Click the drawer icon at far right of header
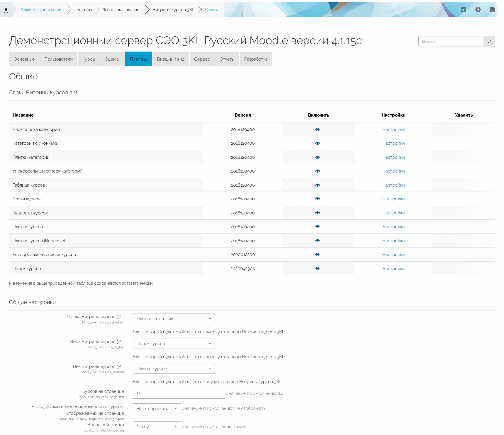504x435 pixels. pos(493,10)
